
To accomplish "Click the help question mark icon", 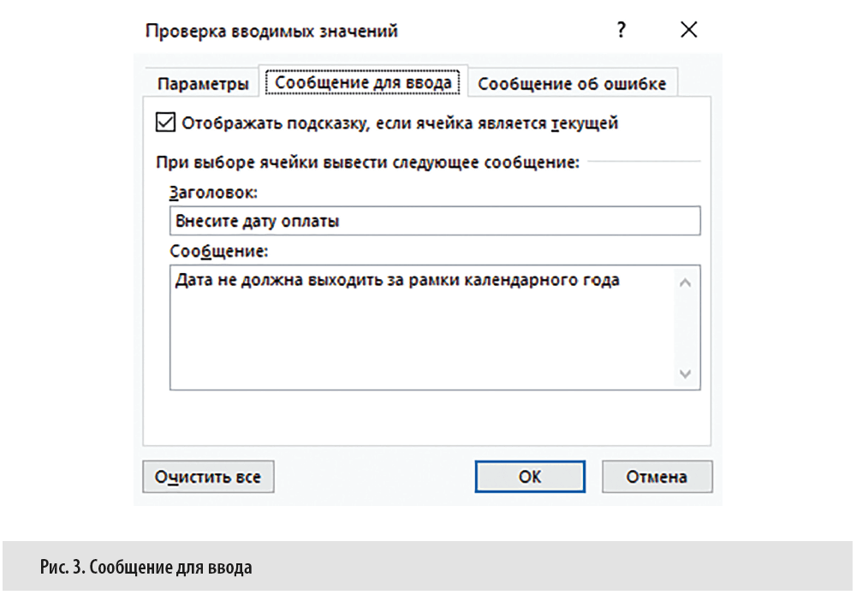I will click(x=620, y=29).
